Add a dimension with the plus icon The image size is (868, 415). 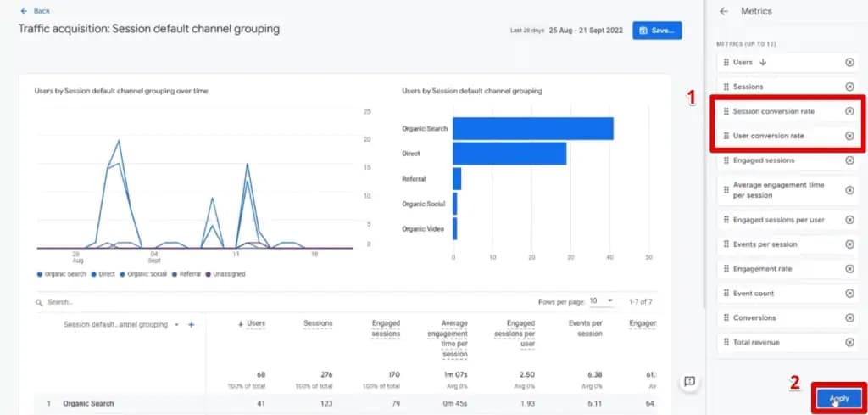(x=192, y=324)
